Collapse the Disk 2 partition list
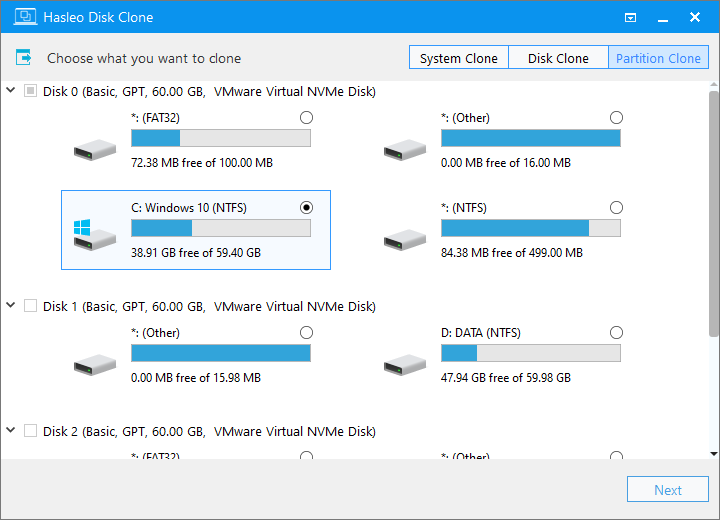The width and height of the screenshot is (720, 520). 11,430
